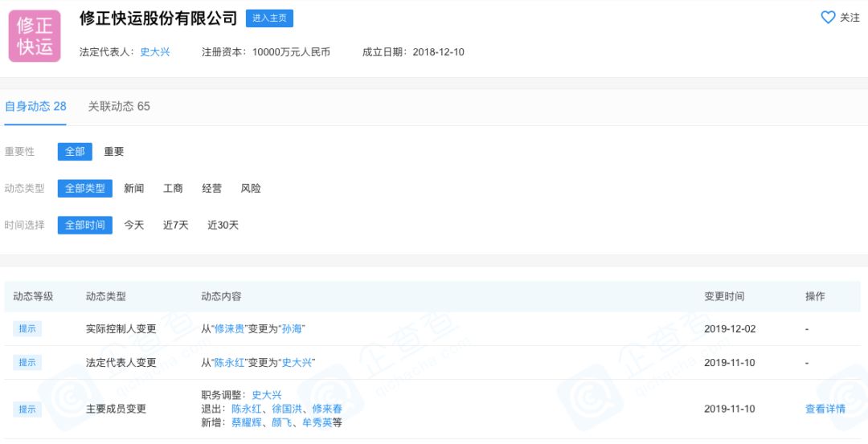Open 陈永红 link in 法定代表人变更 row
Image resolution: width=868 pixels, height=444 pixels.
tap(229, 363)
